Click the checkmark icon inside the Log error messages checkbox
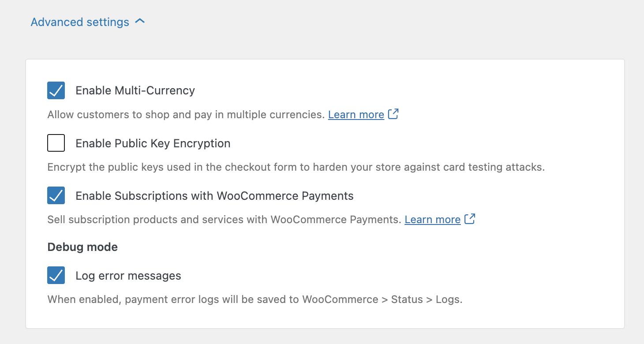 (56, 275)
